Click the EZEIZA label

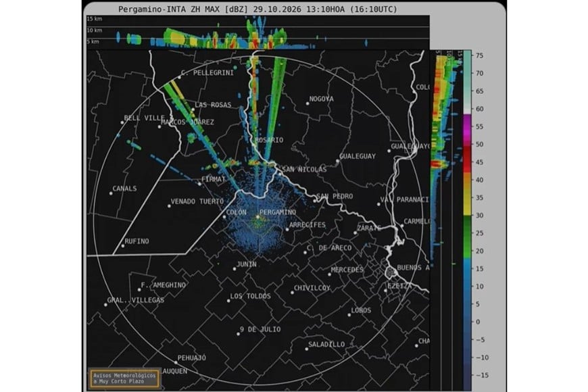399,286
